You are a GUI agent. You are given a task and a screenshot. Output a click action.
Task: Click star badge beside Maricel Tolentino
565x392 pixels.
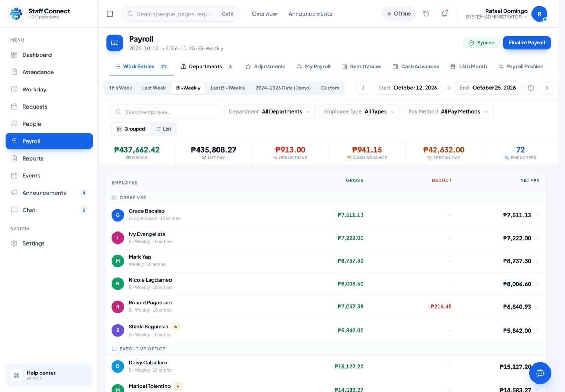click(178, 386)
